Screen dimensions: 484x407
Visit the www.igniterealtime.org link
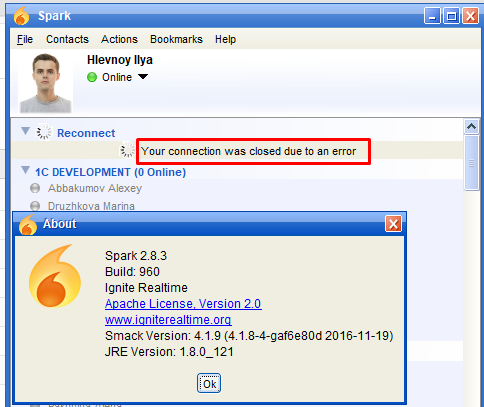(x=168, y=320)
